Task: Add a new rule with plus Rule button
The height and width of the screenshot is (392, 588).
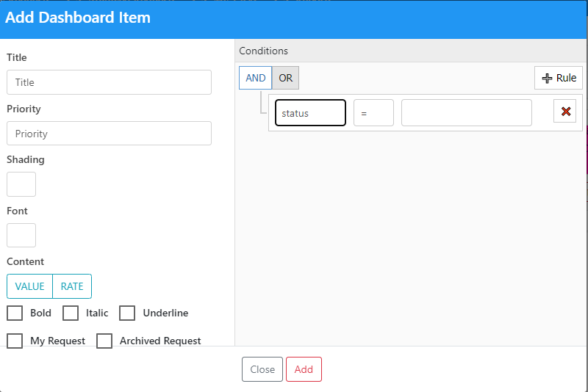Action: pos(559,78)
